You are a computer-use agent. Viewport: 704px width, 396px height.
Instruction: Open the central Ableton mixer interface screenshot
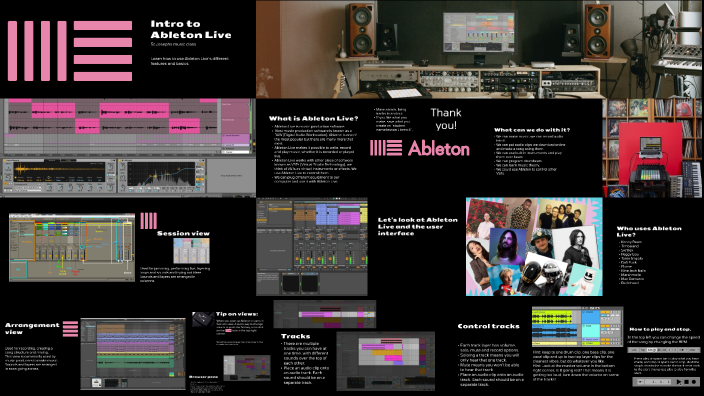[312, 246]
